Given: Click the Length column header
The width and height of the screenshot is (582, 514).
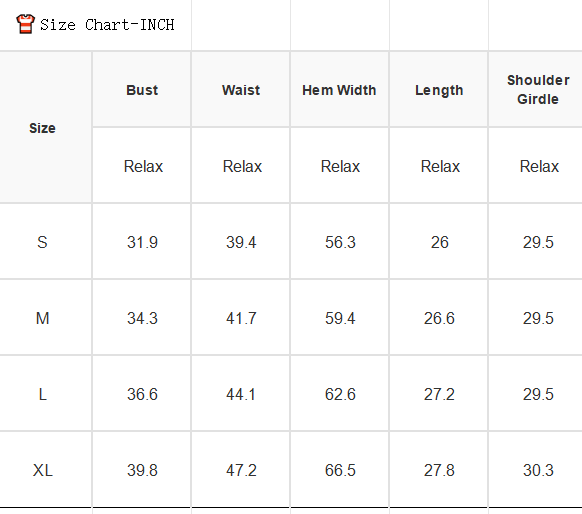Looking at the screenshot, I should (x=439, y=90).
